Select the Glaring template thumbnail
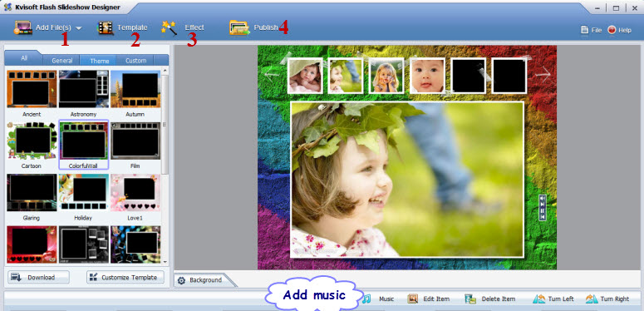Viewport: 644px width, 311px height. pos(32,192)
